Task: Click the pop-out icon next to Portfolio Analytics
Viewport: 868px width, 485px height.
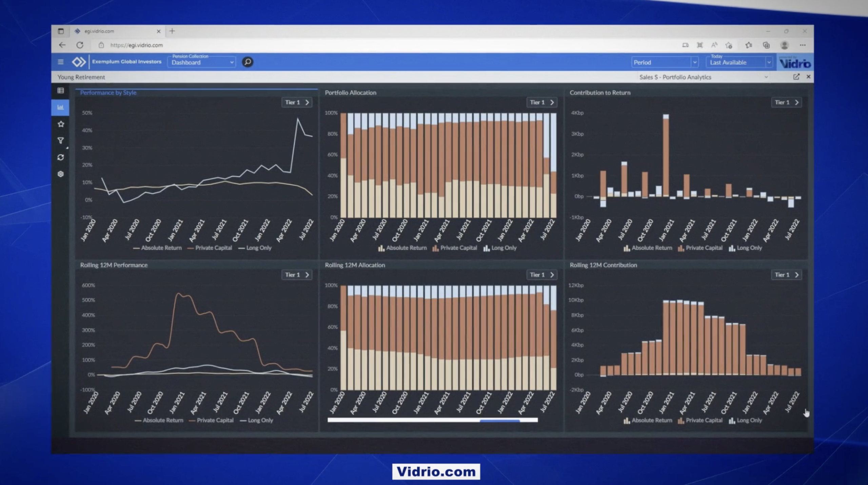Action: pos(796,77)
